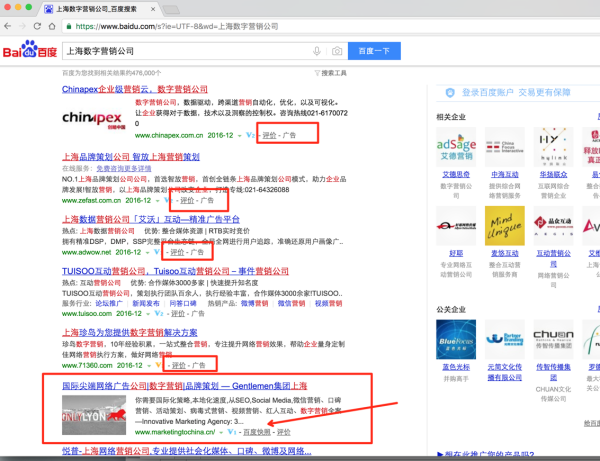Open a new browser tab

pos(171,10)
